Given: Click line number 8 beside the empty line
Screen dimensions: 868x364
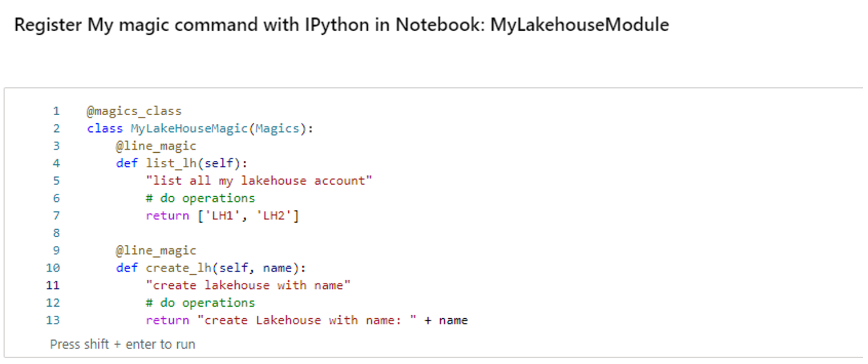Looking at the screenshot, I should tap(56, 233).
